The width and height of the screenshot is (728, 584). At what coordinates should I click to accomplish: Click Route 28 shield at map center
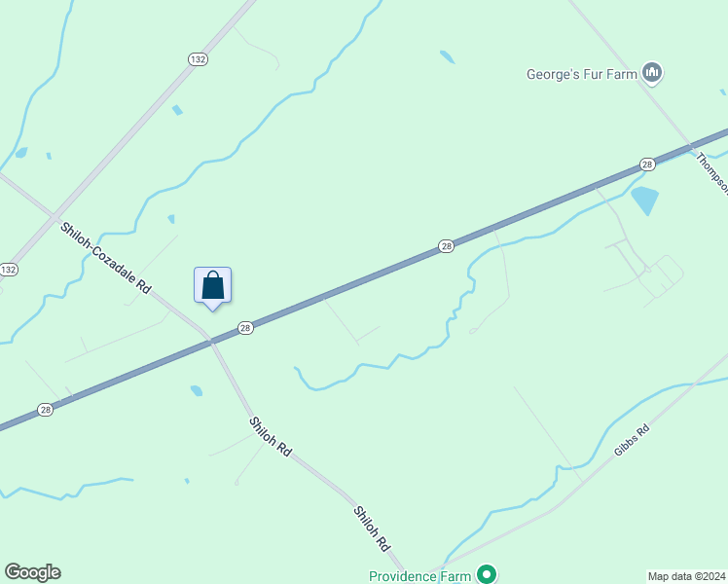[446, 246]
